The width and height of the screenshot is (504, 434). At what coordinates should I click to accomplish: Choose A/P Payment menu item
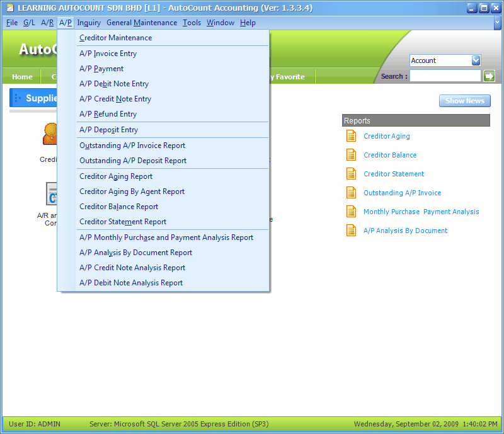coord(173,69)
